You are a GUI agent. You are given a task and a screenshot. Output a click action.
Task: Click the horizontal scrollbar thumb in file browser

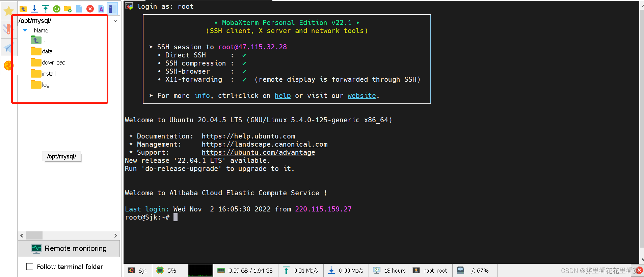34,235
